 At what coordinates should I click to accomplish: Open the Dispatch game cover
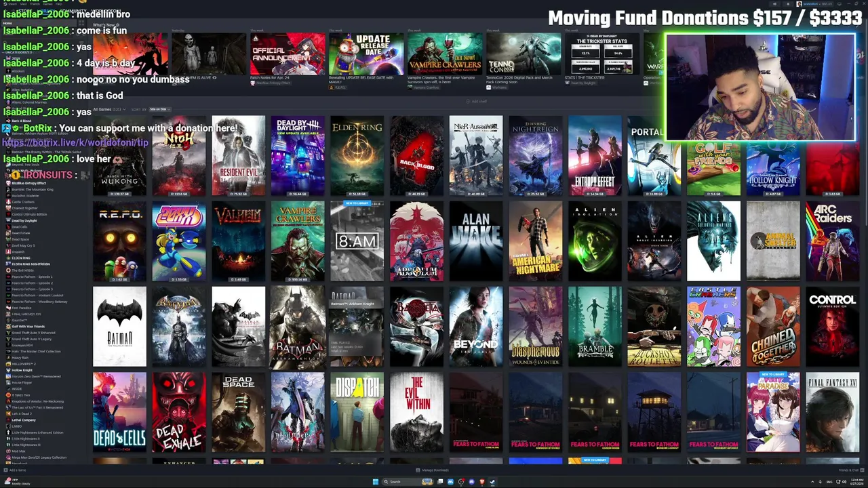[357, 412]
